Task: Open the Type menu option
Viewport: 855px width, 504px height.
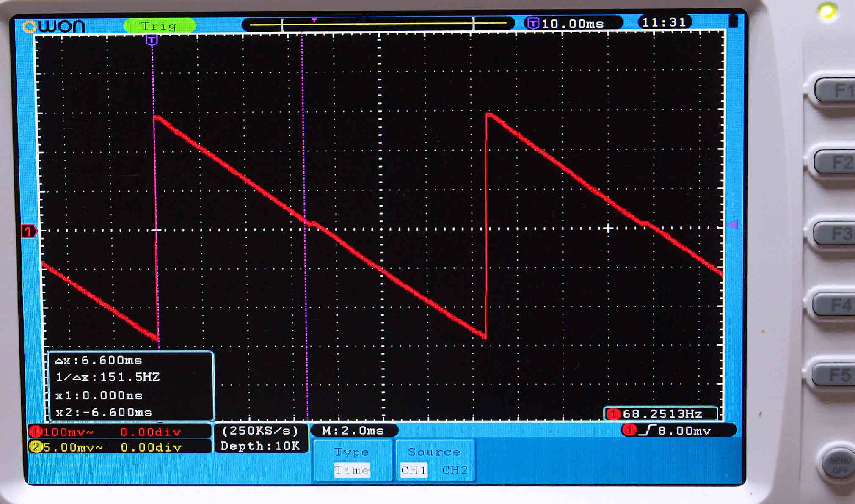Action: 351,452
